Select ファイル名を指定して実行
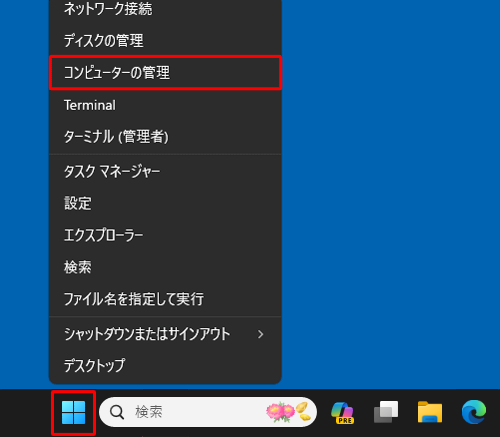This screenshot has width=500, height=437. (x=165, y=299)
